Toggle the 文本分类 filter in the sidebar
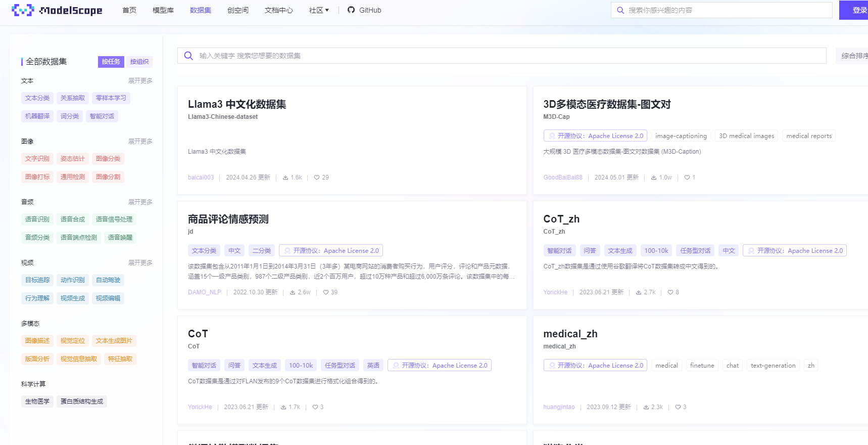Image resolution: width=868 pixels, height=445 pixels. point(37,98)
